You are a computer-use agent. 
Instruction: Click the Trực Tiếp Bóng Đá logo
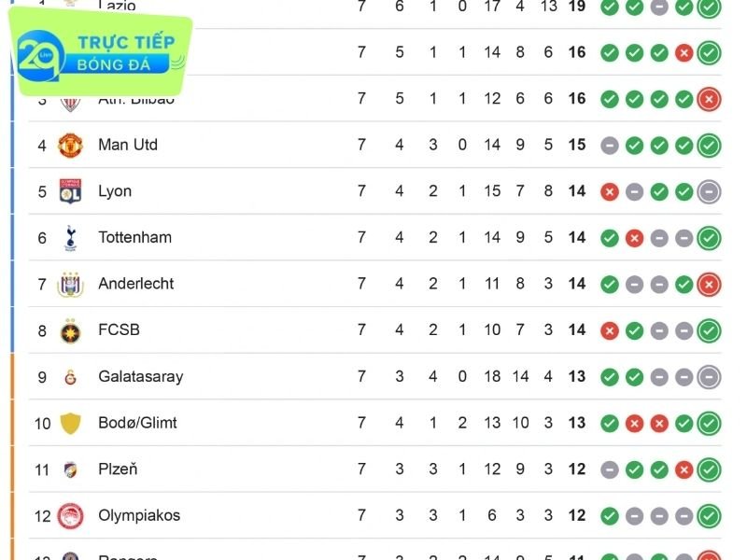point(101,55)
